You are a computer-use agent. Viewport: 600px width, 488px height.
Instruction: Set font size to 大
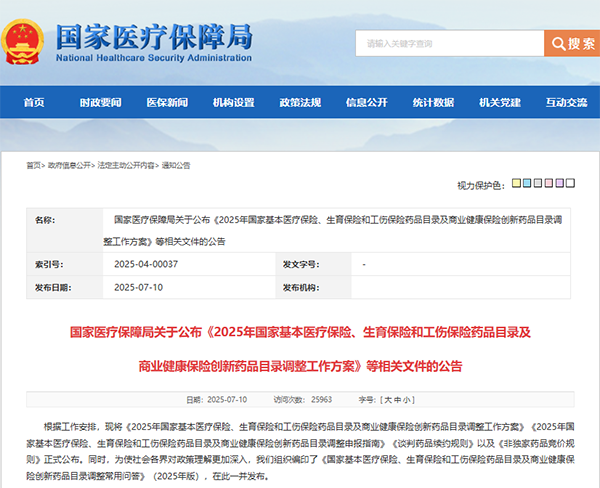388,400
